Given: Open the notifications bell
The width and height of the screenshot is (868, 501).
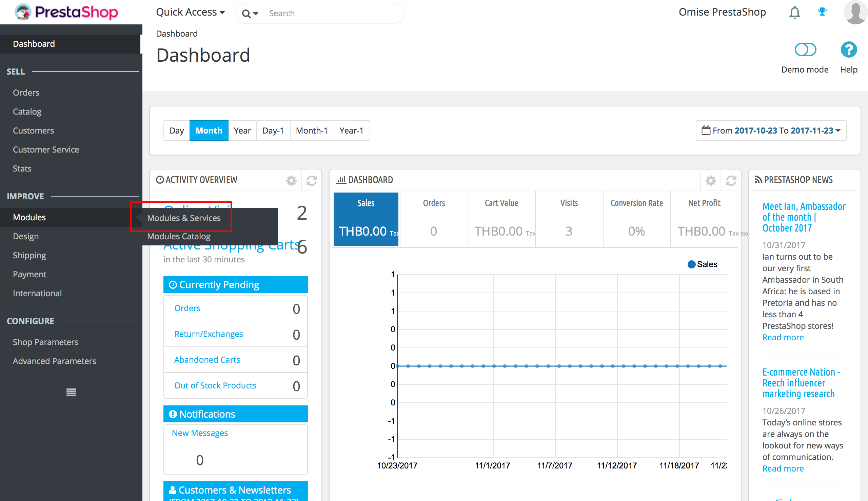Looking at the screenshot, I should 795,12.
